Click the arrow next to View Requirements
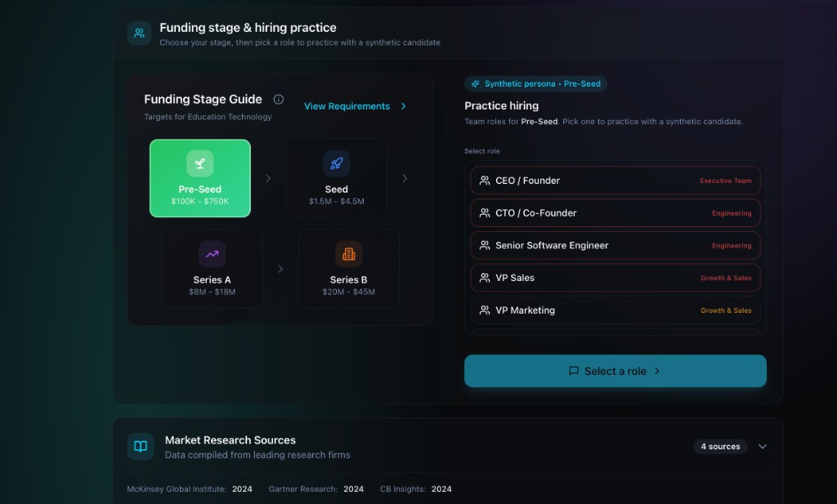 click(x=404, y=106)
